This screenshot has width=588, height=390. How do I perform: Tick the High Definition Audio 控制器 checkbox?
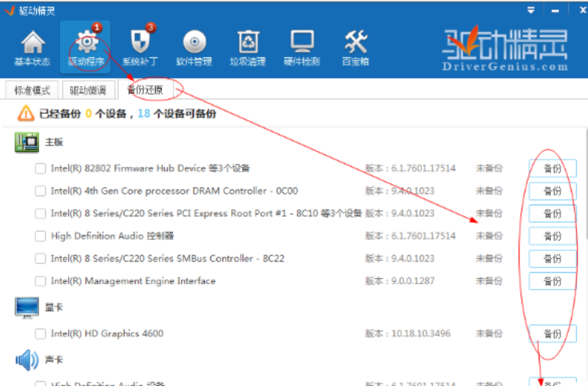pos(40,236)
